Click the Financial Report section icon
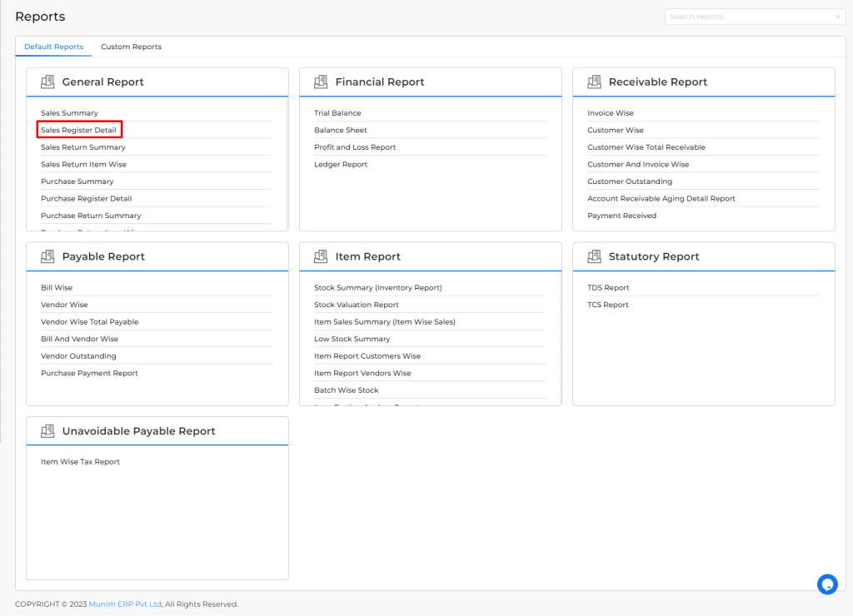853x616 pixels. click(321, 82)
